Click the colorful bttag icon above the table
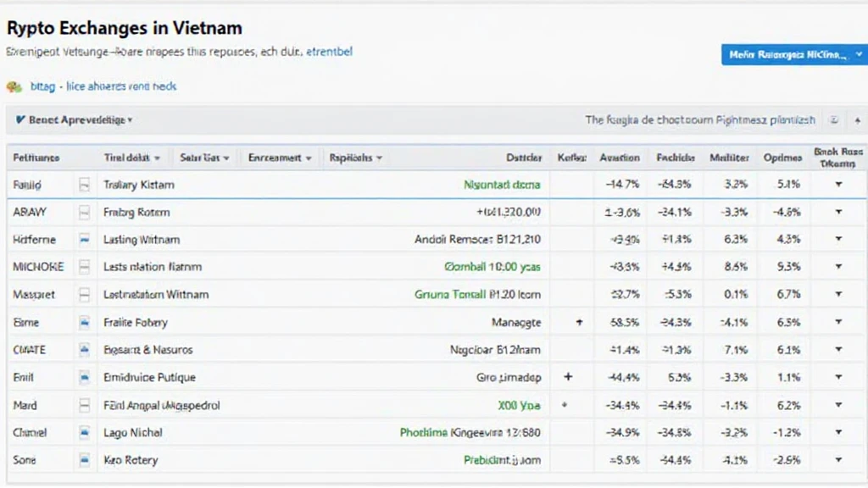868x488 pixels. tap(14, 86)
